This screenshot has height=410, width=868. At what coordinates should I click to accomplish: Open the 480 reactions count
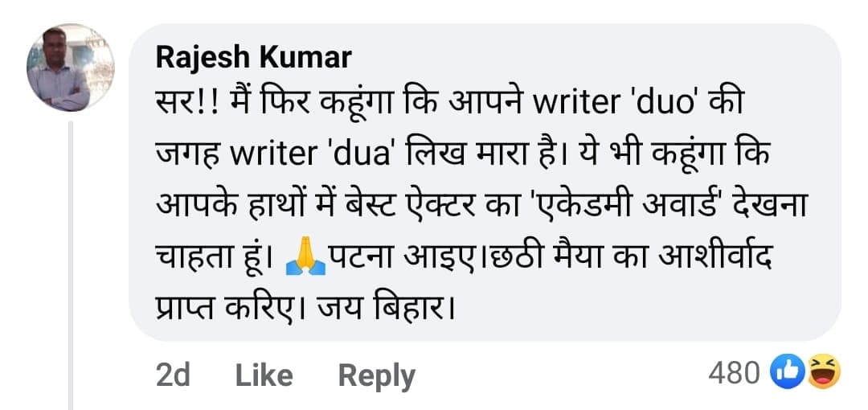[x=734, y=372]
